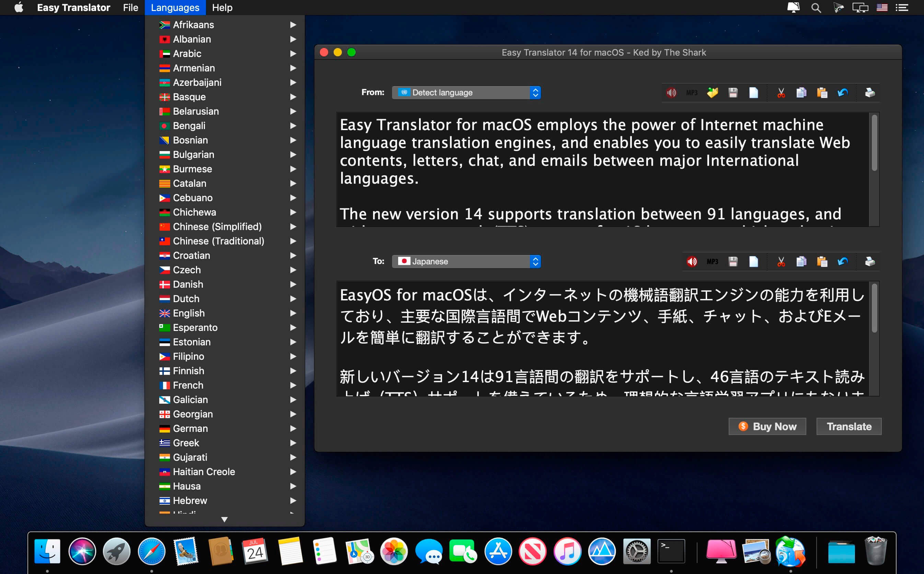This screenshot has height=574, width=924.
Task: Open a file with the yellow folder icon
Action: point(712,93)
